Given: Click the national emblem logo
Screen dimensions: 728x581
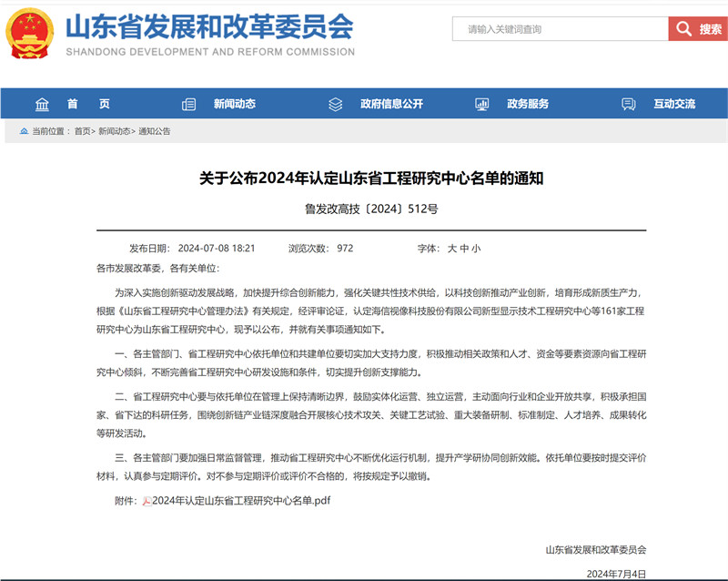Looking at the screenshot, I should pyautogui.click(x=29, y=34).
